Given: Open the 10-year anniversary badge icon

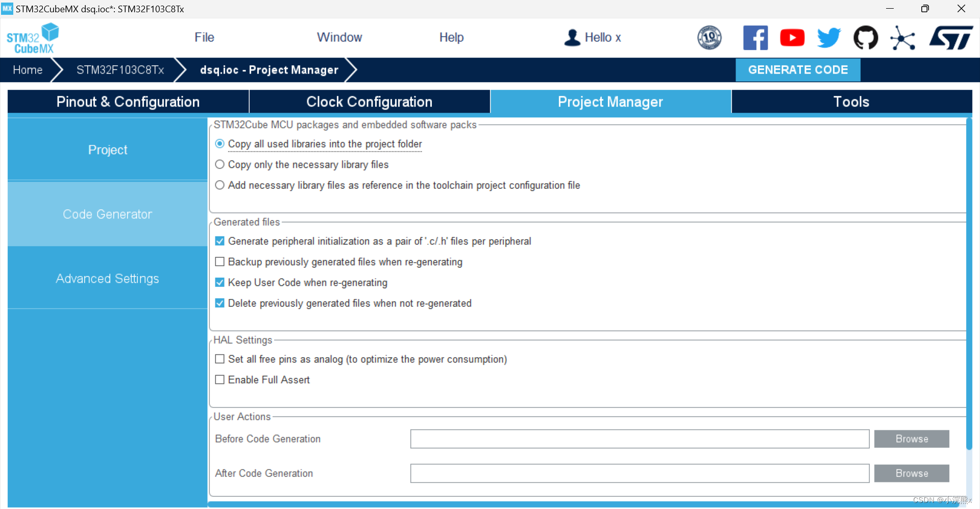Looking at the screenshot, I should [709, 37].
